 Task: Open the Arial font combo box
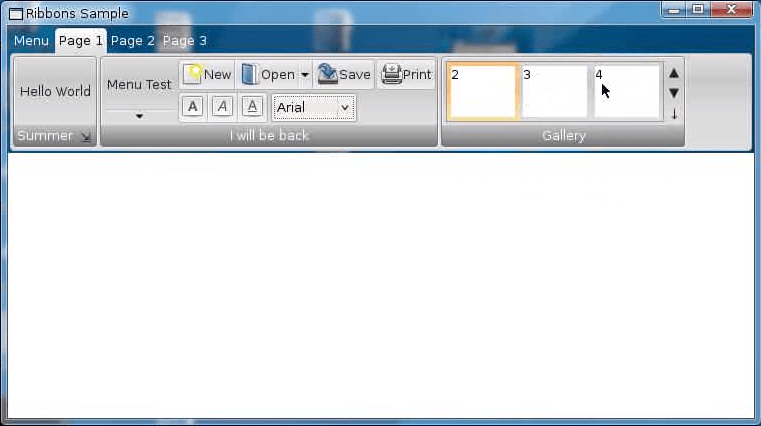[x=314, y=107]
